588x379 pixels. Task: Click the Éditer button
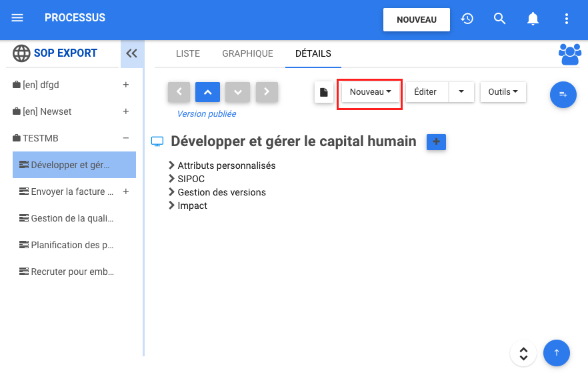tap(427, 92)
